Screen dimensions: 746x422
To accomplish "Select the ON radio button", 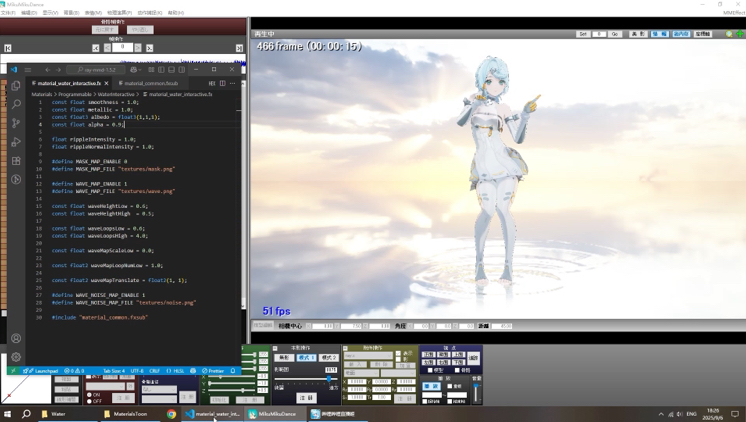I will pos(89,395).
